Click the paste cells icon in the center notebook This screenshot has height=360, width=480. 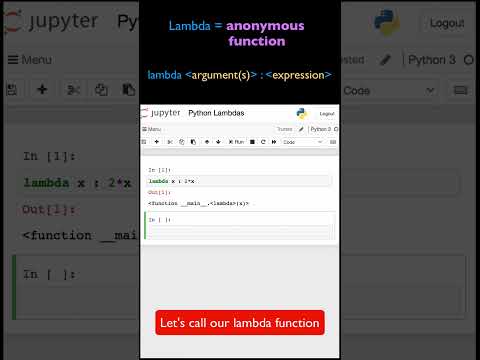coord(193,142)
